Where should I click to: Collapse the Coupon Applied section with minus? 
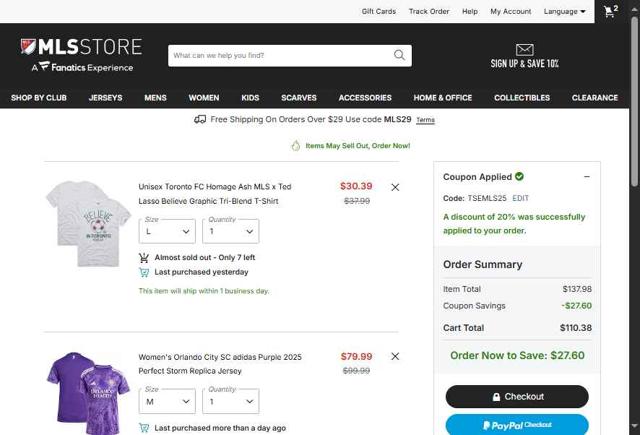pos(587,177)
